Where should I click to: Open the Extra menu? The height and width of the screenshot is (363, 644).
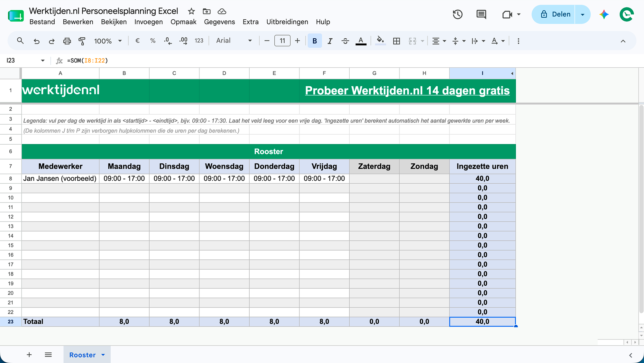(x=251, y=22)
